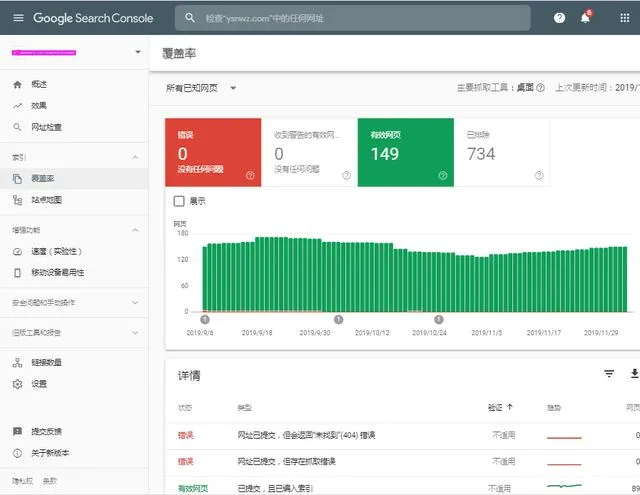This screenshot has height=495, width=640.
Task: Open the Google apps grid
Action: pos(624,18)
